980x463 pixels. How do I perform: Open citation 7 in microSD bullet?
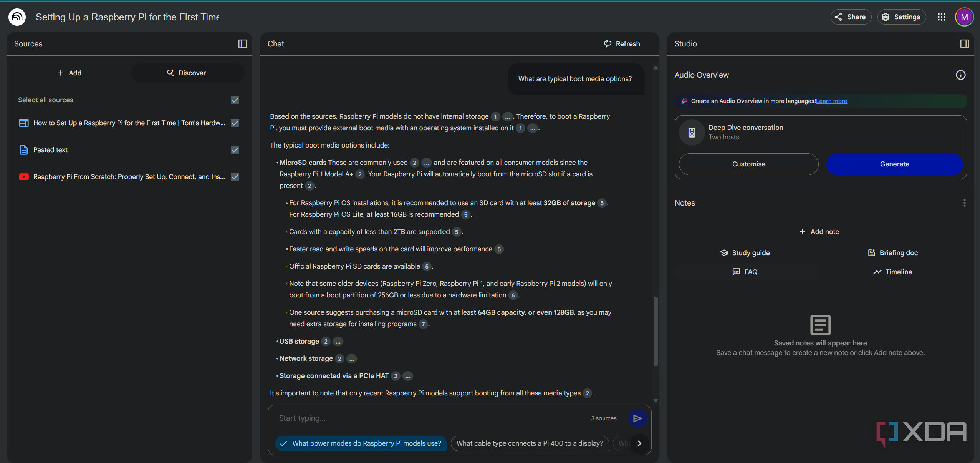coord(423,324)
